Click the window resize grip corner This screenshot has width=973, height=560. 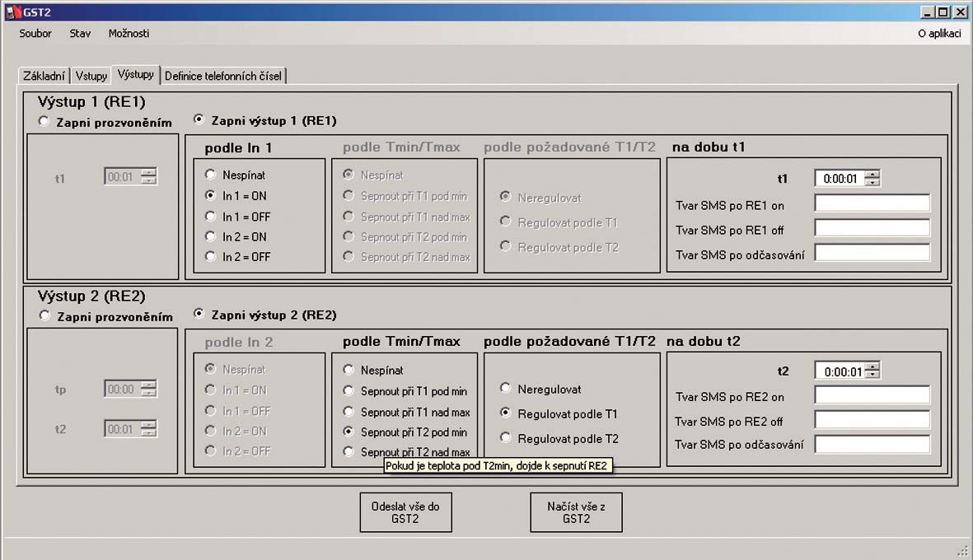(962, 549)
